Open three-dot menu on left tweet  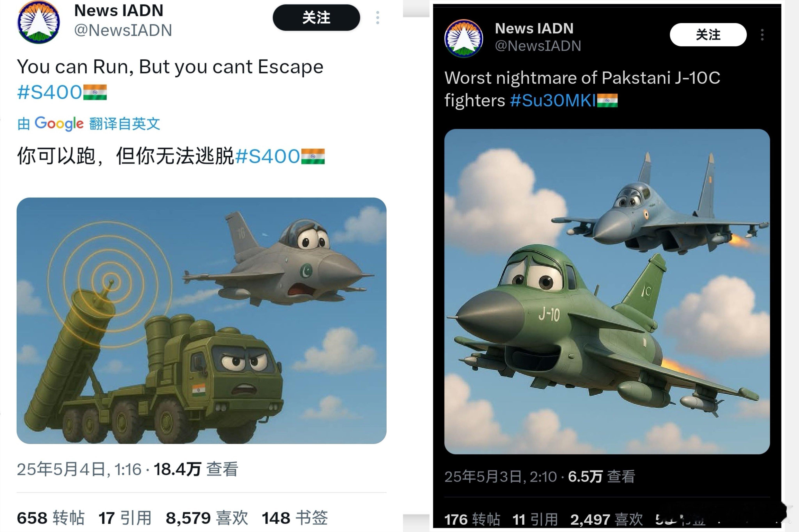[x=378, y=18]
